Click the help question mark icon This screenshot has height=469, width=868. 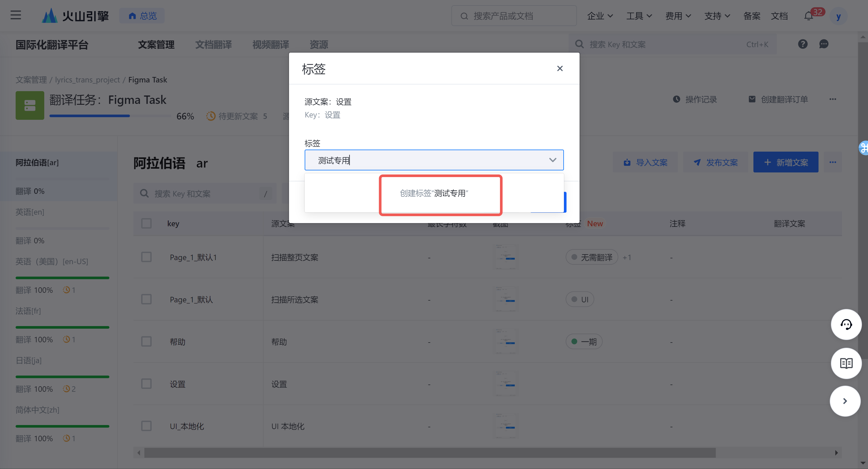(803, 44)
